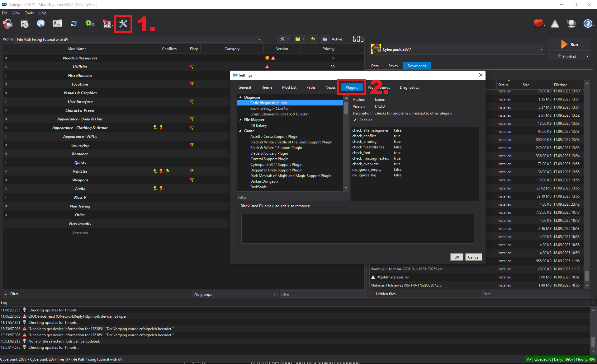Viewport: 597px width, 364px height.
Task: Click the yellow Restore Backup arrow icon
Action: 313,39
